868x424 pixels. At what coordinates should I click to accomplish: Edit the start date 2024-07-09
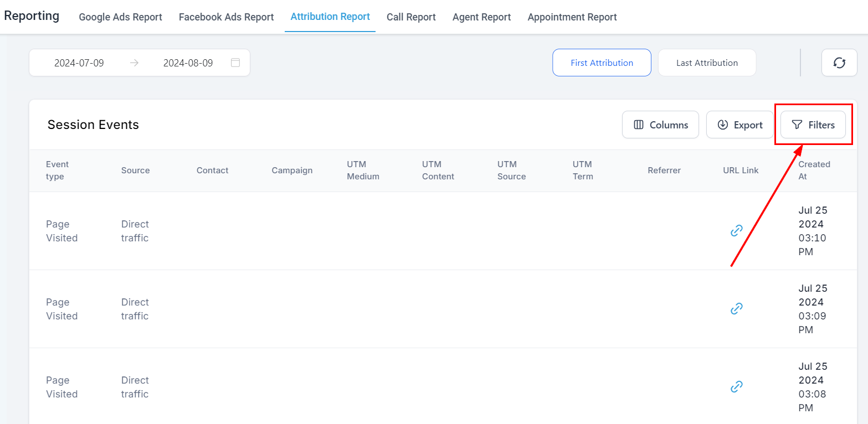pos(79,63)
